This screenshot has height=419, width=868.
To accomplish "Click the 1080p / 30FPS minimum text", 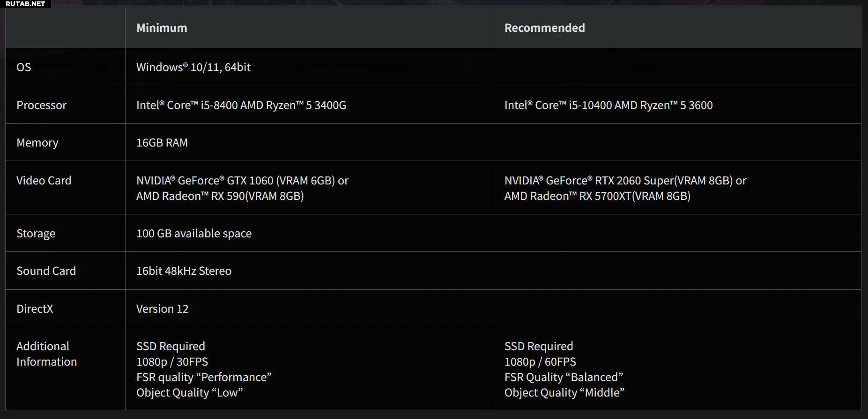I will coord(172,362).
